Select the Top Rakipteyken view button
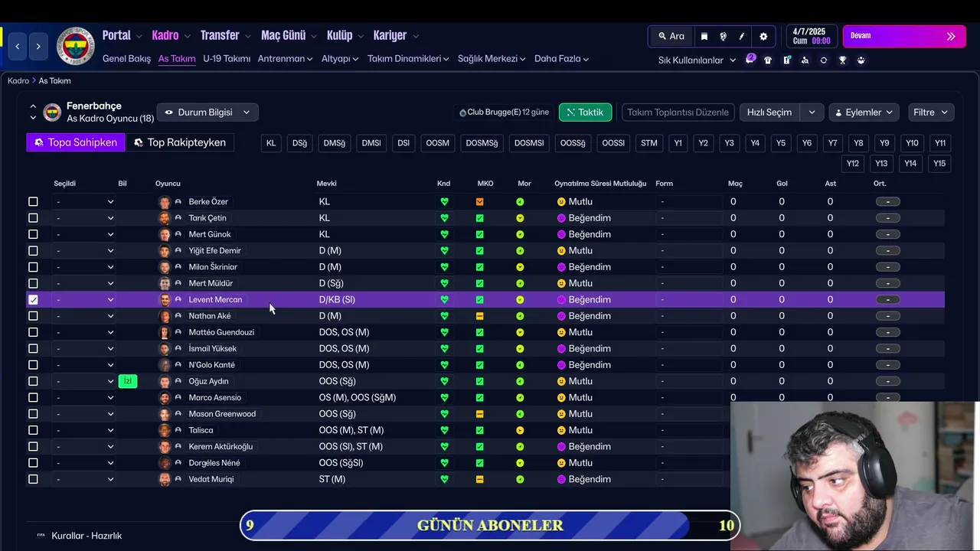 pyautogui.click(x=180, y=142)
